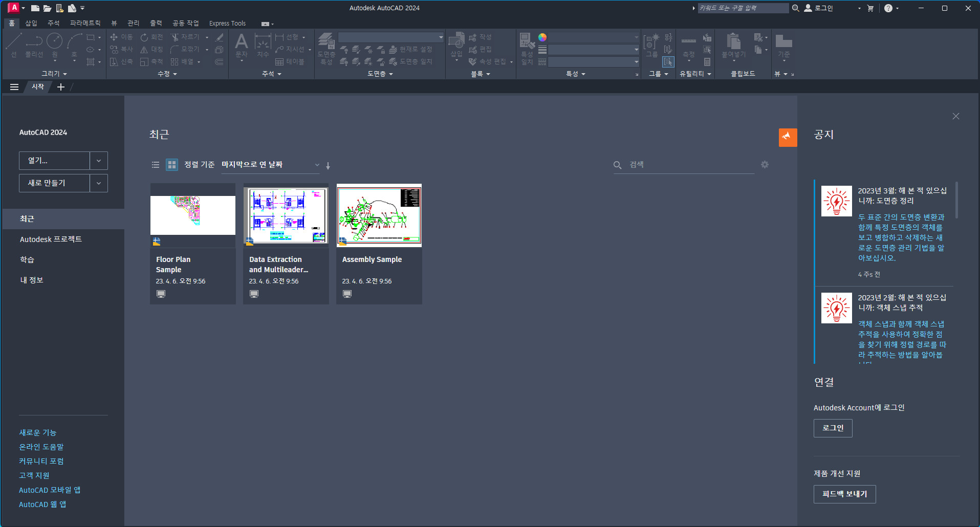Select the Text (문자) annotation tool

pos(242,45)
